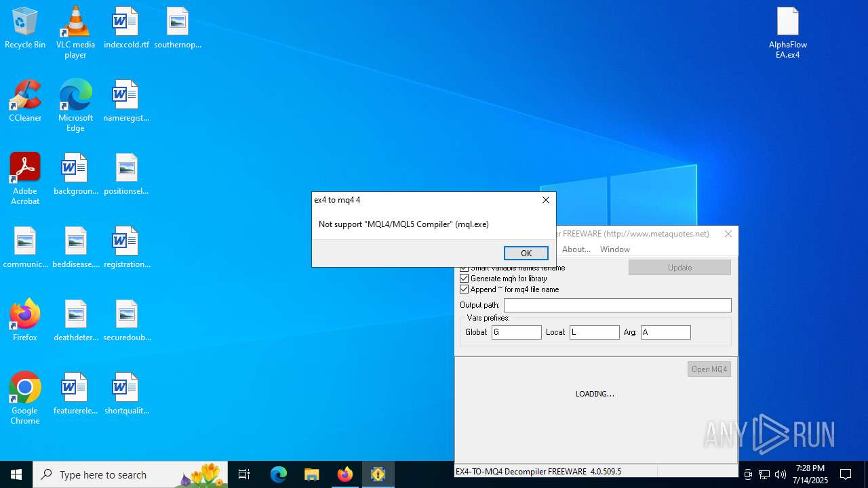Select the beddisease image file icon
868x488 pixels.
pyautogui.click(x=75, y=248)
